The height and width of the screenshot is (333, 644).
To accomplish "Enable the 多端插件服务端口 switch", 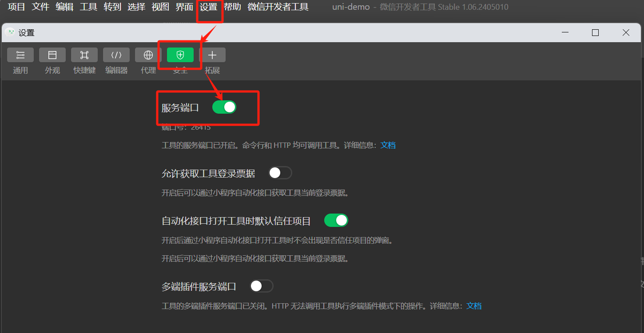I will point(262,286).
